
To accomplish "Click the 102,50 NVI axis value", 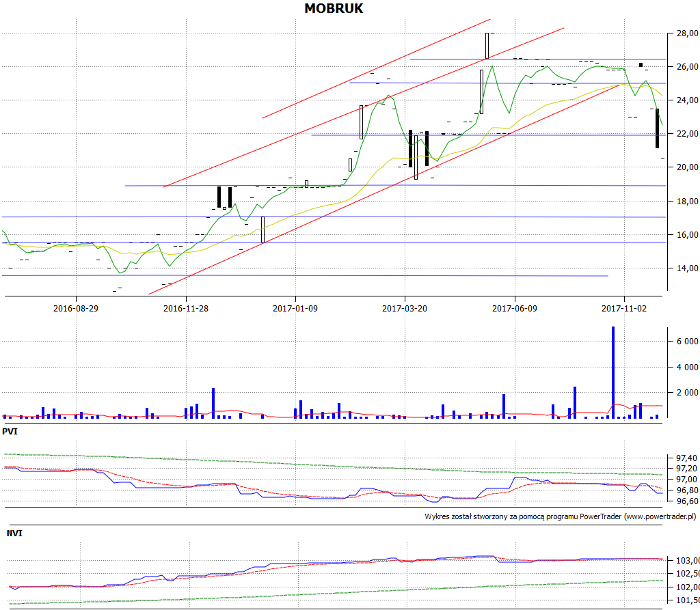I will pyautogui.click(x=688, y=574).
